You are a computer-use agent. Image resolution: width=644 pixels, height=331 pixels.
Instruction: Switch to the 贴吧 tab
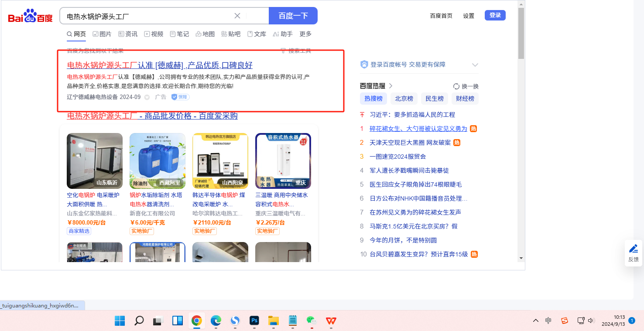tap(231, 34)
